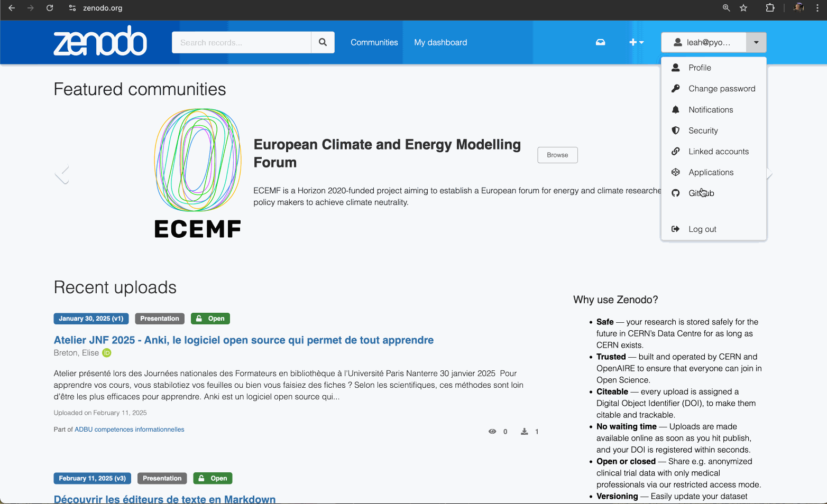Go to Communities page

[x=374, y=42]
